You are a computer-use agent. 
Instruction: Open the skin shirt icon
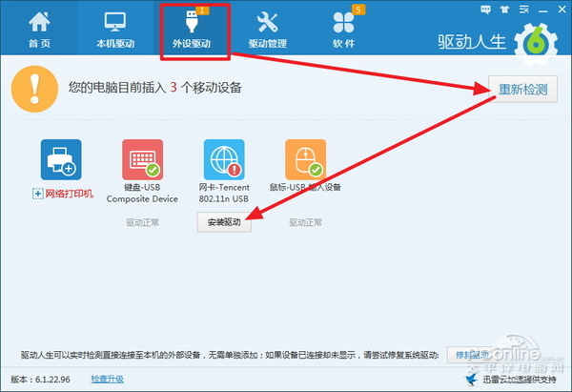pyautogui.click(x=505, y=10)
